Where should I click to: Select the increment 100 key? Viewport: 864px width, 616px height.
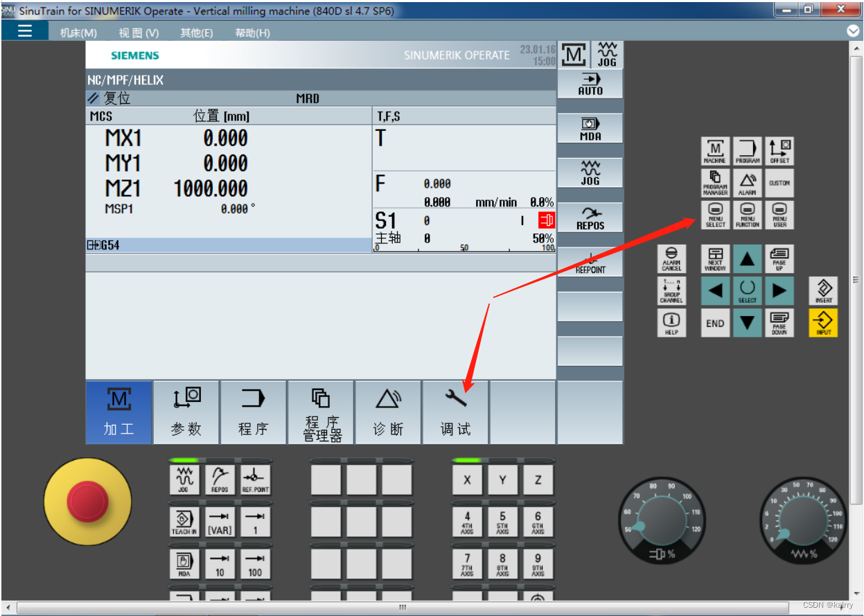tap(255, 563)
